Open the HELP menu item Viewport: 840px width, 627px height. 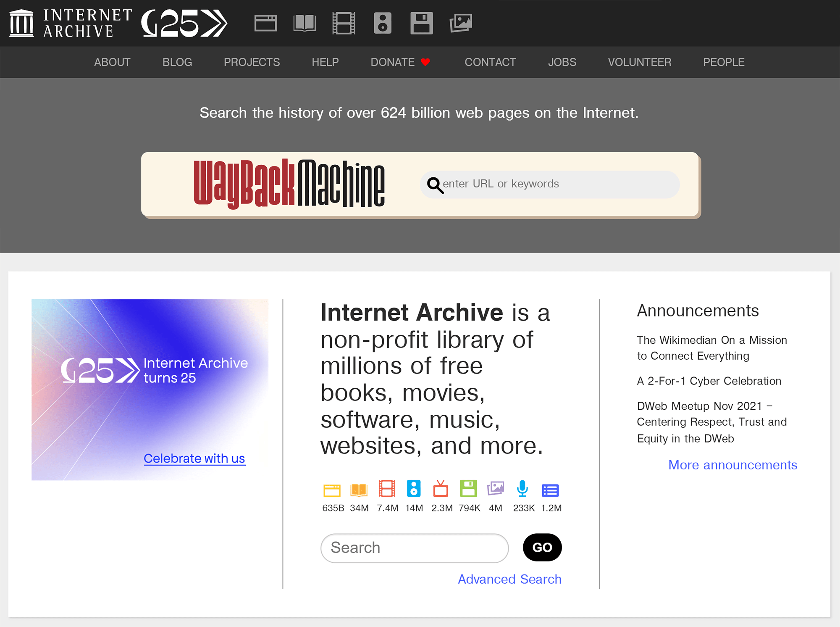coord(325,62)
